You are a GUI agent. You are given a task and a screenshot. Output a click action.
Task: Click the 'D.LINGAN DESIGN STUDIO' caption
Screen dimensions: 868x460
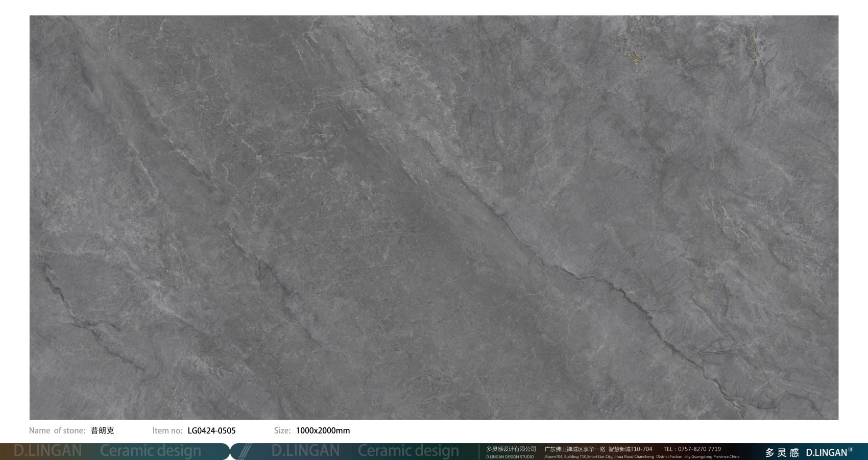tap(510, 456)
